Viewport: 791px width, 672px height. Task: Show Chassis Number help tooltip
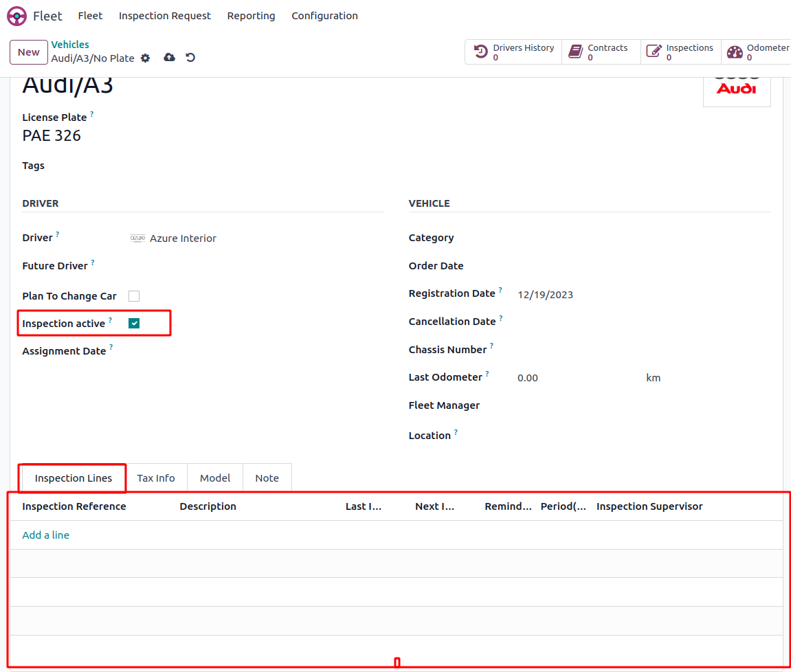click(x=491, y=346)
